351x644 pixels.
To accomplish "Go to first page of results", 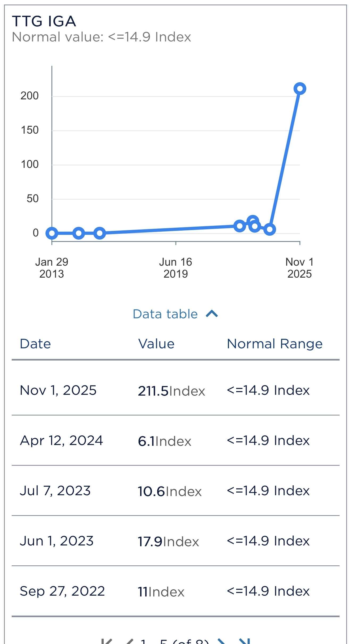I will pyautogui.click(x=107, y=641).
